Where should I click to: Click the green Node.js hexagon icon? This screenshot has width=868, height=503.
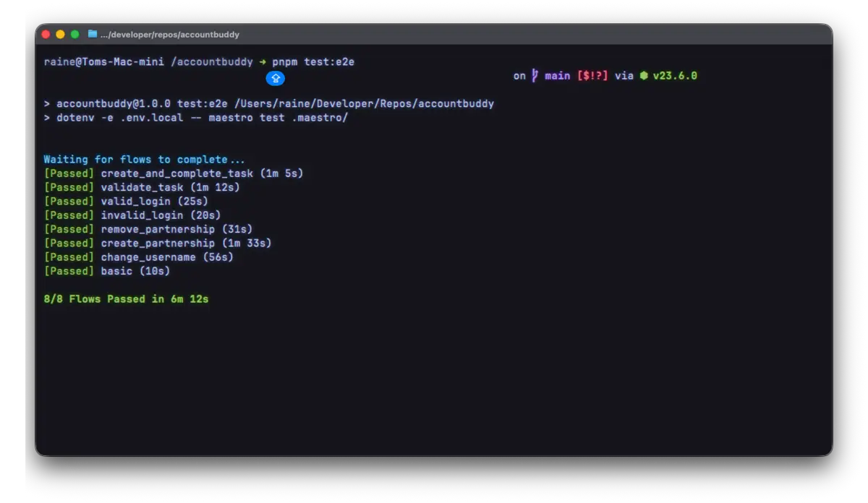click(x=644, y=76)
